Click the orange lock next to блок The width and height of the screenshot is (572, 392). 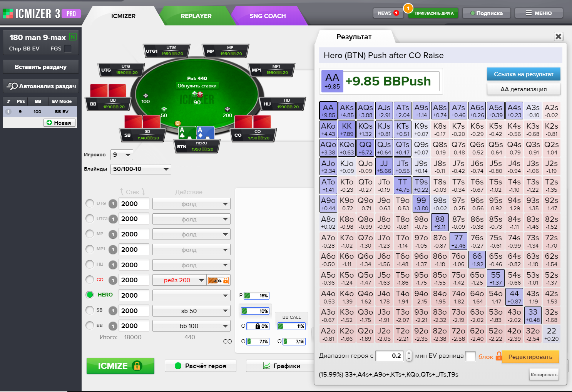499,356
